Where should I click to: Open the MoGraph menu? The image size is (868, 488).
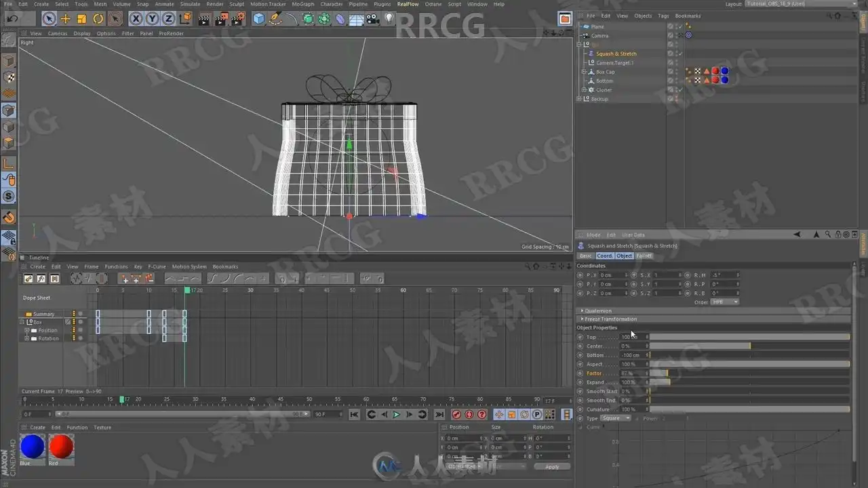[302, 4]
